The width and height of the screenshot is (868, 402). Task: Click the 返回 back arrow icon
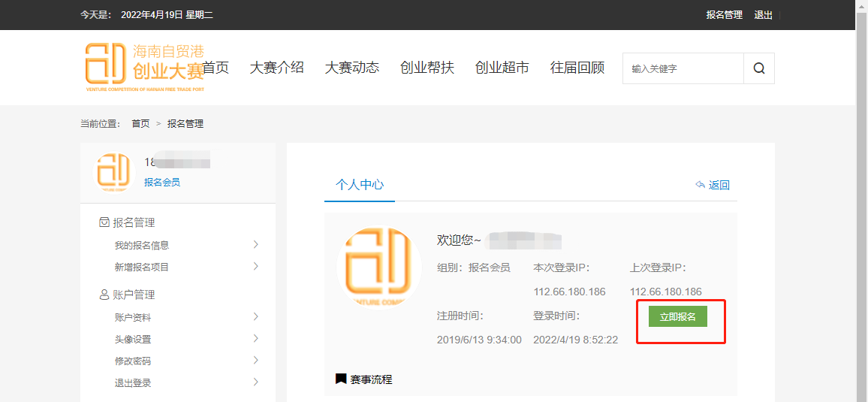(x=701, y=185)
